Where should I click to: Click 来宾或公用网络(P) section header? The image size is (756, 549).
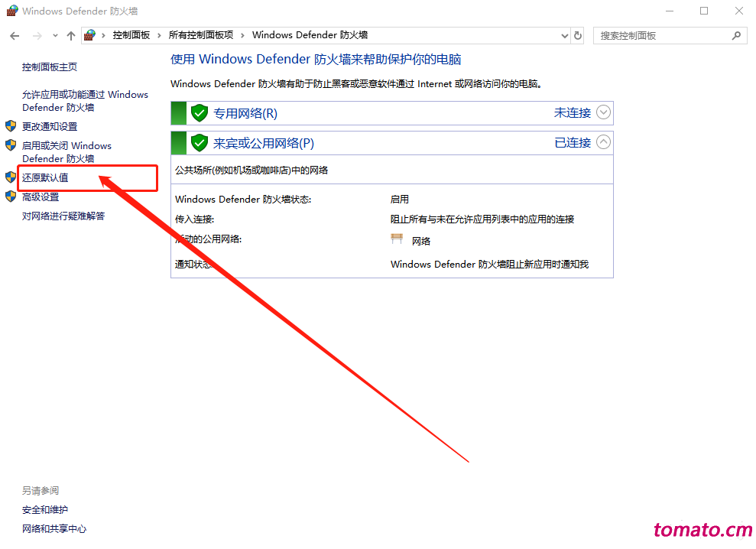[x=392, y=143]
